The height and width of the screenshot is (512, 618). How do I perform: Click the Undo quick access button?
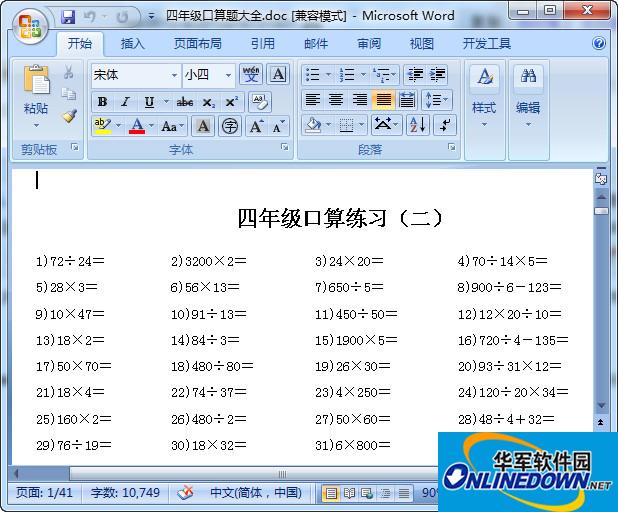[x=90, y=17]
